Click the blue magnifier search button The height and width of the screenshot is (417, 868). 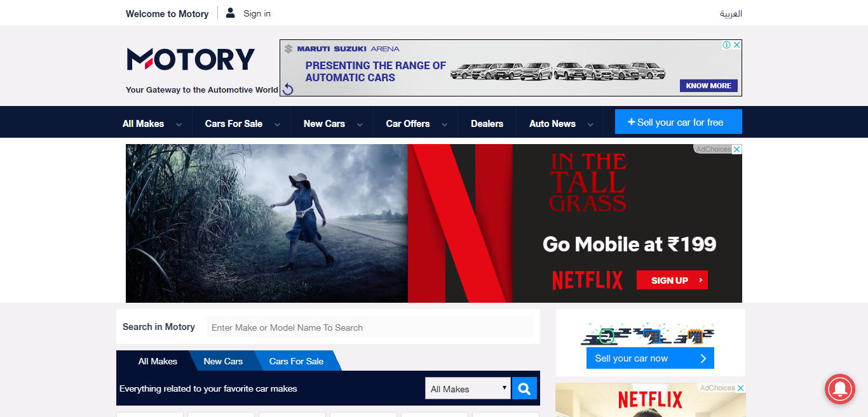524,388
